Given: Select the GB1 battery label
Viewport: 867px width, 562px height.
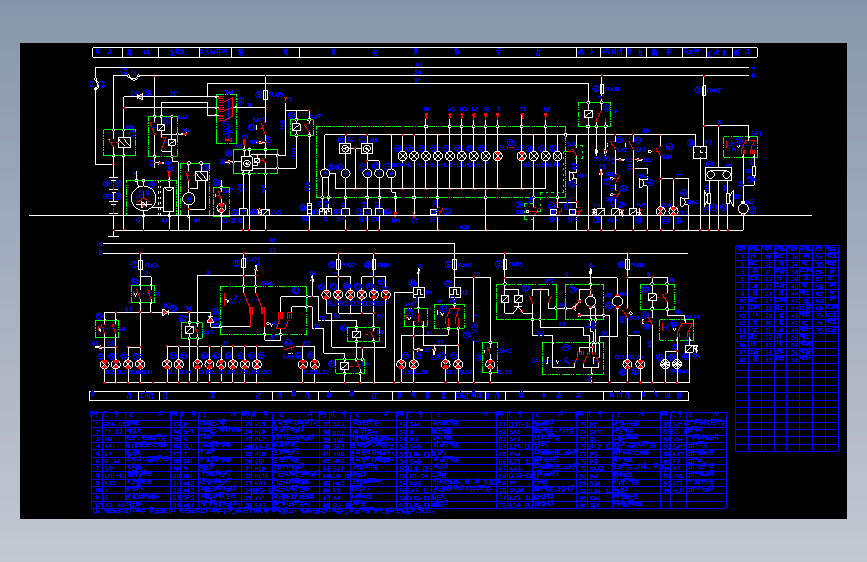Looking at the screenshot, I should click(107, 183).
